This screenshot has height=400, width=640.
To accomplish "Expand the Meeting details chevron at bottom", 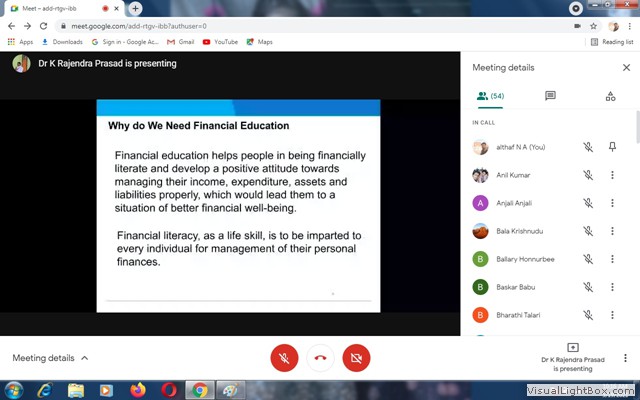I will 85,358.
